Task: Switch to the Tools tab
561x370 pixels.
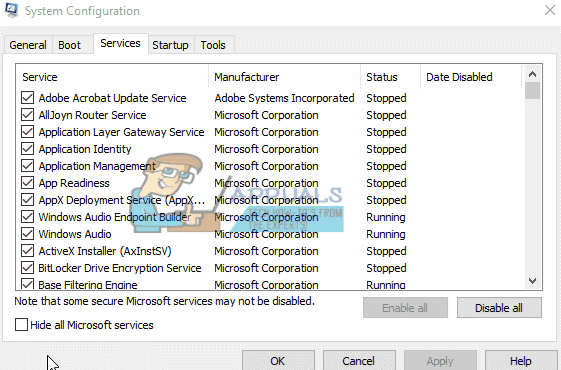Action: click(x=214, y=45)
